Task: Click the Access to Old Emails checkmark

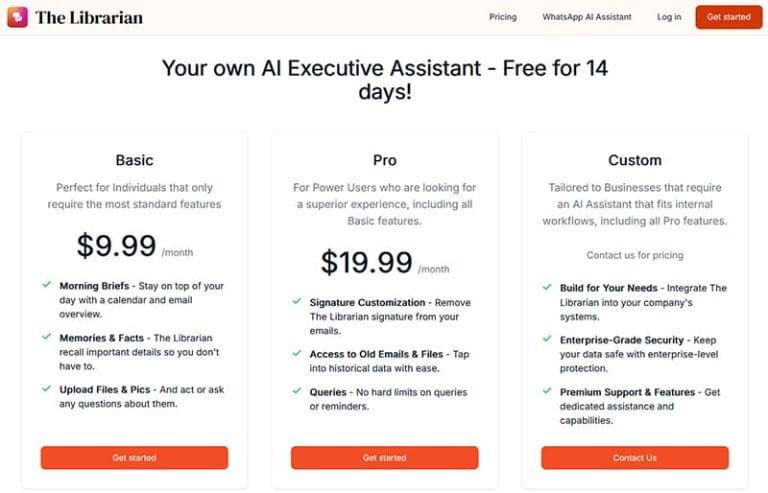Action: pyautogui.click(x=297, y=353)
